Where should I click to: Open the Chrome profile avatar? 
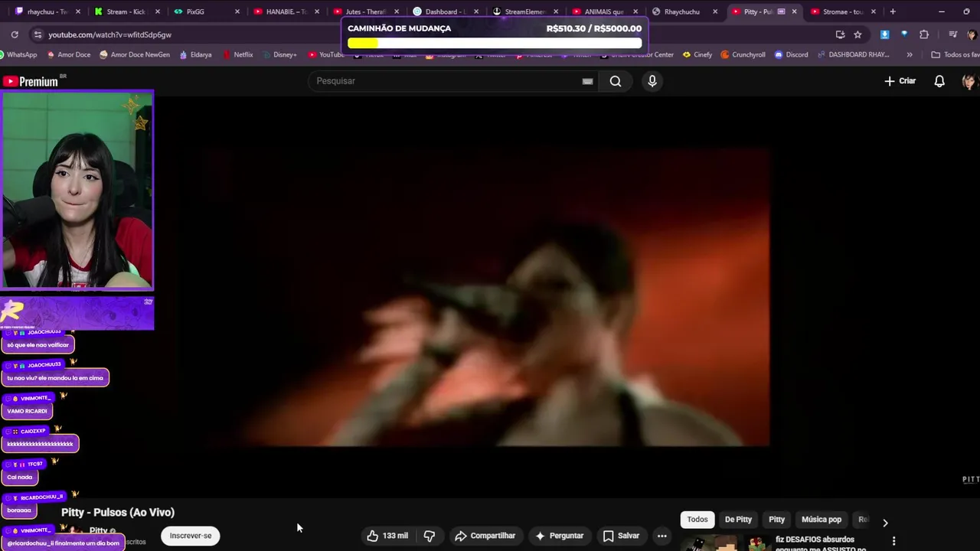(972, 34)
